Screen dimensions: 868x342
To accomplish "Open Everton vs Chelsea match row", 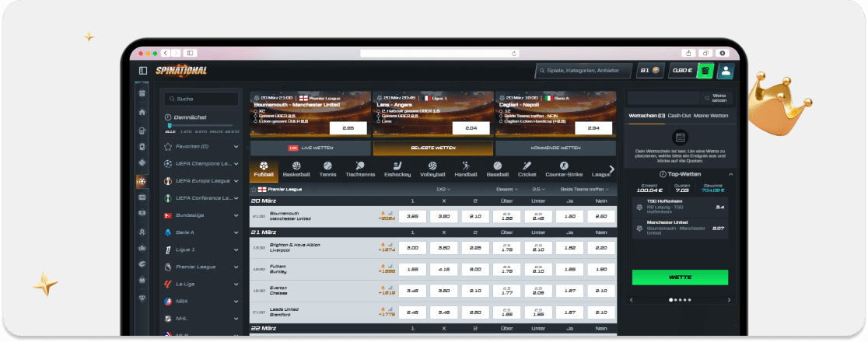I will point(433,291).
